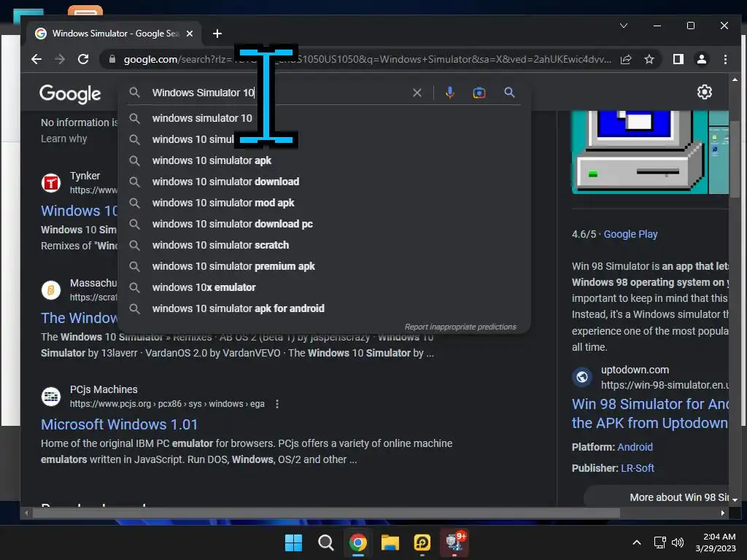
Task: Clear the Google search box
Action: 417,93
